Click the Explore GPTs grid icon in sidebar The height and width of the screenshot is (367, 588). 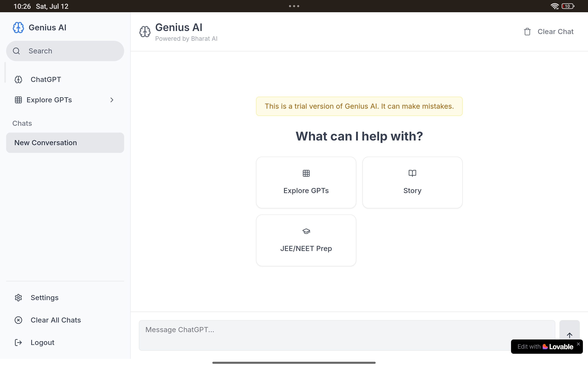(18, 100)
